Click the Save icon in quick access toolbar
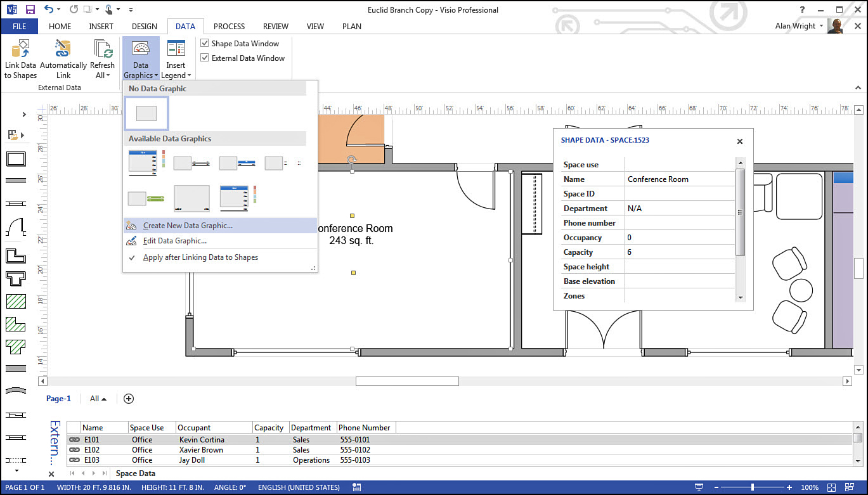The height and width of the screenshot is (495, 868). pos(30,10)
